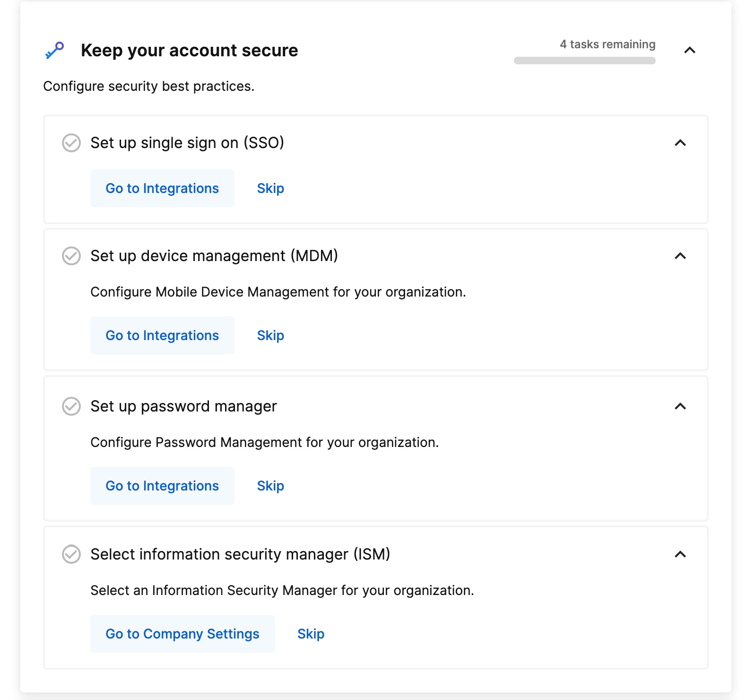Skip the information security manager task
The image size is (747, 700).
[311, 634]
